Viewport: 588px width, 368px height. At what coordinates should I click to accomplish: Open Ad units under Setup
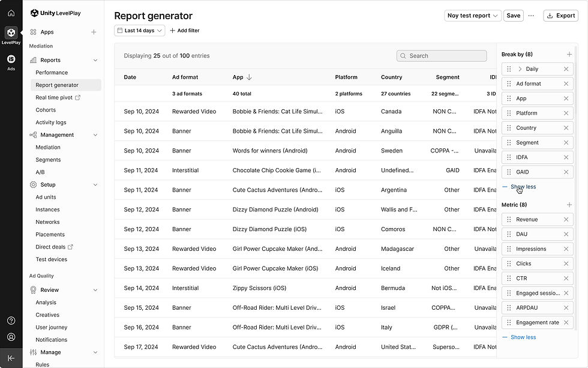pyautogui.click(x=46, y=198)
